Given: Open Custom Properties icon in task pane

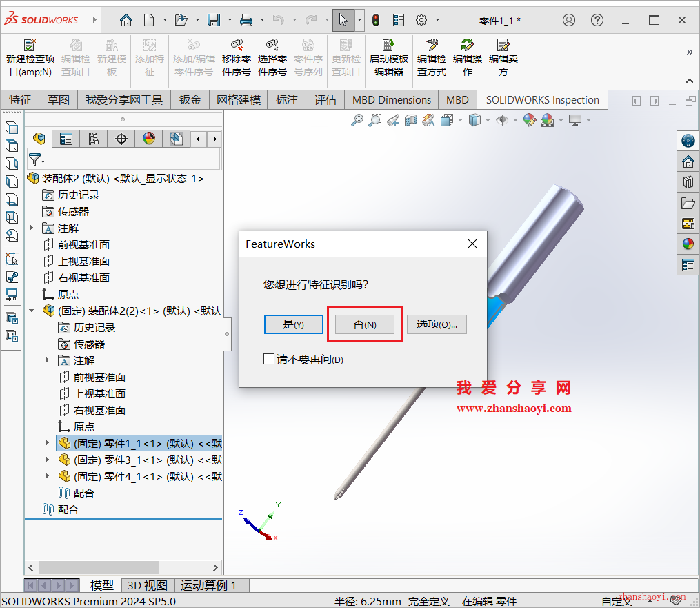Looking at the screenshot, I should pos(688,265).
